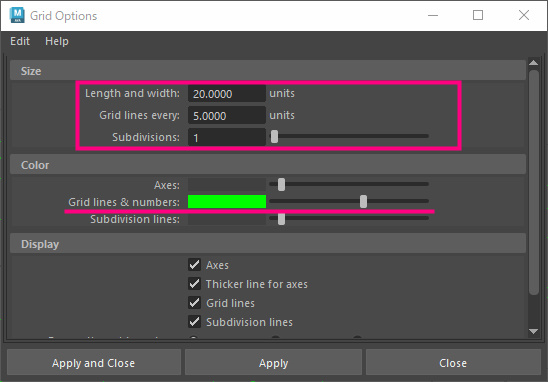The width and height of the screenshot is (548, 382).
Task: Click the Grid Options window title text
Action: pos(64,16)
